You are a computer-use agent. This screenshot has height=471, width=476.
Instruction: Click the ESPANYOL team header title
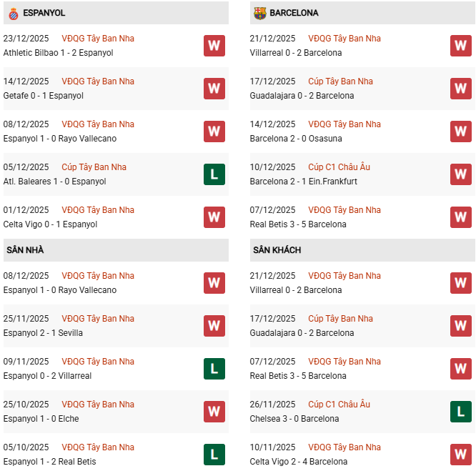44,13
